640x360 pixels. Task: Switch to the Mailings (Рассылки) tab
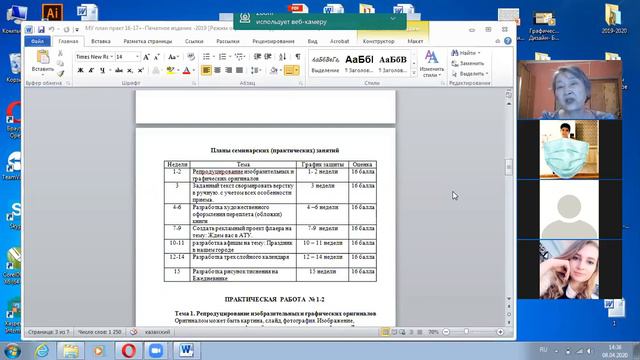[x=228, y=41]
